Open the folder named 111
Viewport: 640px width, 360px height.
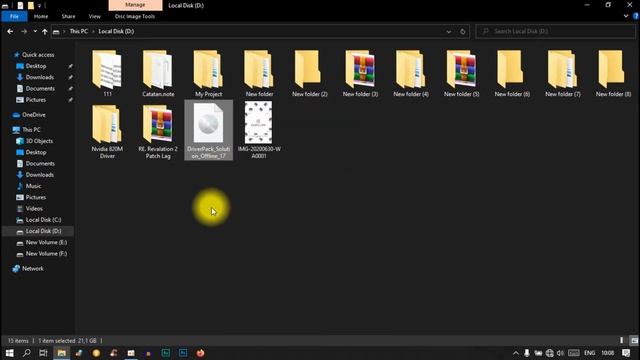[x=107, y=73]
